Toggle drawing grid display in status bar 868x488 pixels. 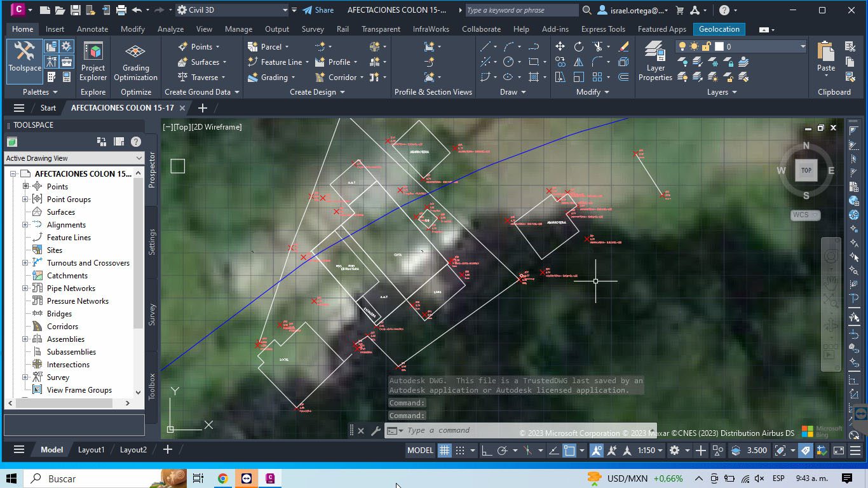click(x=445, y=451)
